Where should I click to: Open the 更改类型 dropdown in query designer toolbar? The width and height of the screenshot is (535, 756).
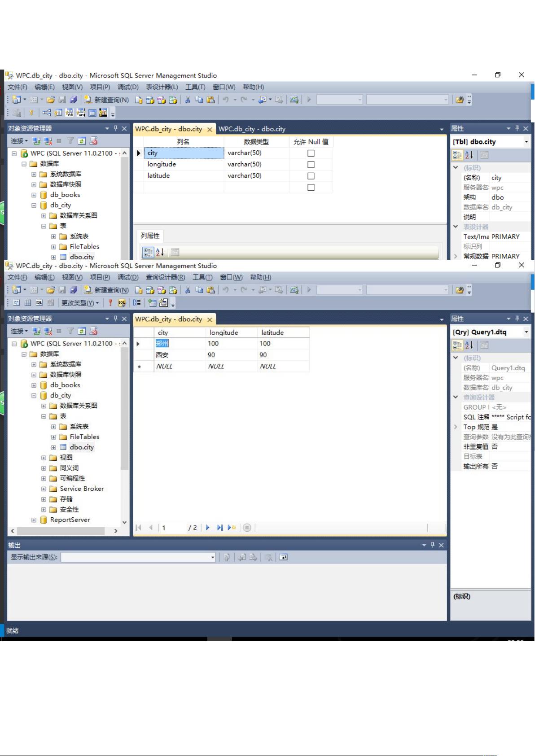point(80,303)
